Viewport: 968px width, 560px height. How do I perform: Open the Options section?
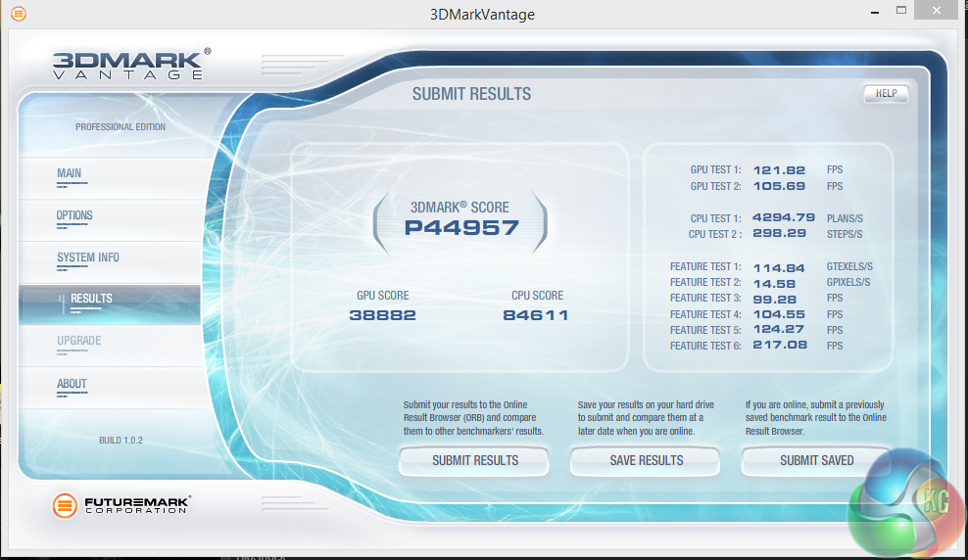(111, 219)
